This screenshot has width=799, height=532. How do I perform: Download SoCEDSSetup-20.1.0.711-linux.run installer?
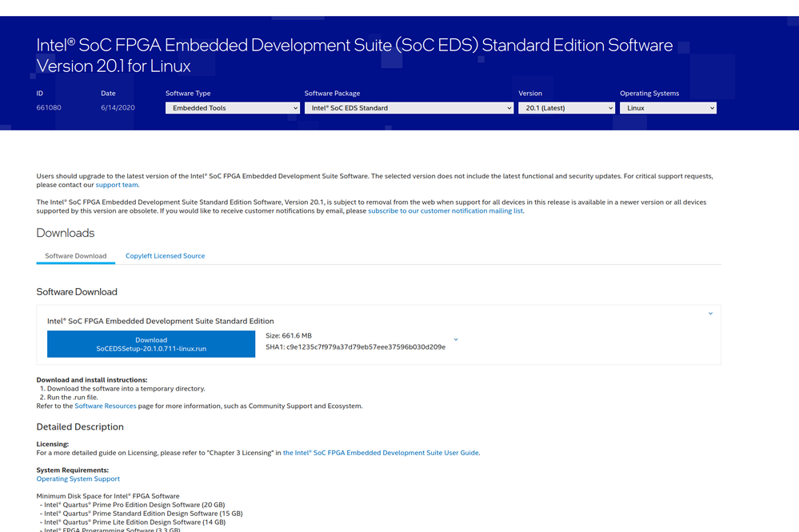(x=151, y=345)
